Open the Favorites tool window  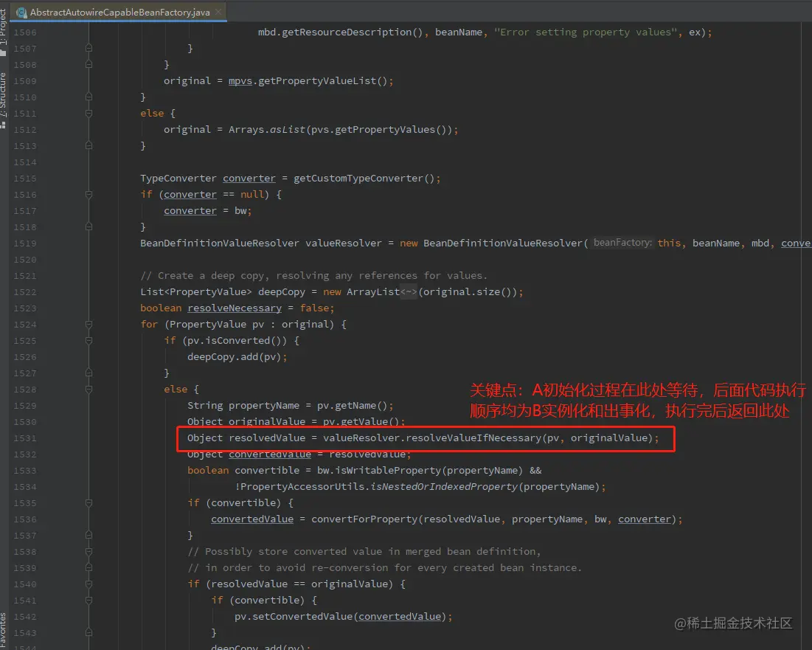pos(4,631)
